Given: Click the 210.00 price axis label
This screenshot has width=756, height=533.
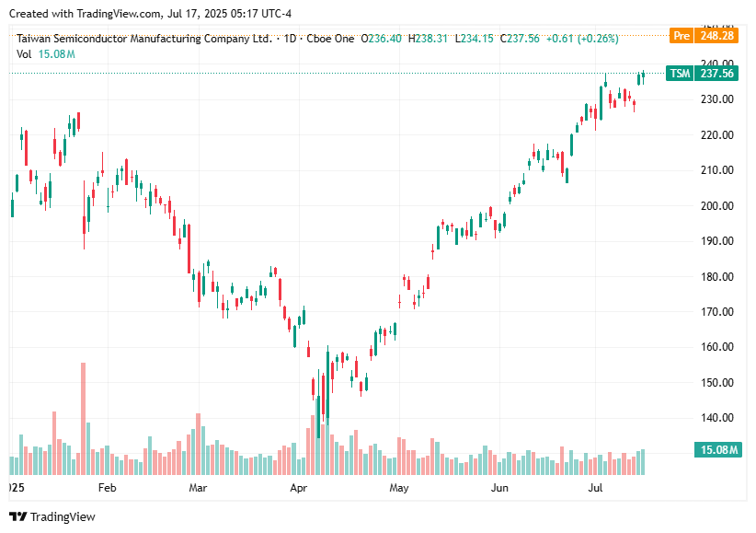Looking at the screenshot, I should coord(717,170).
